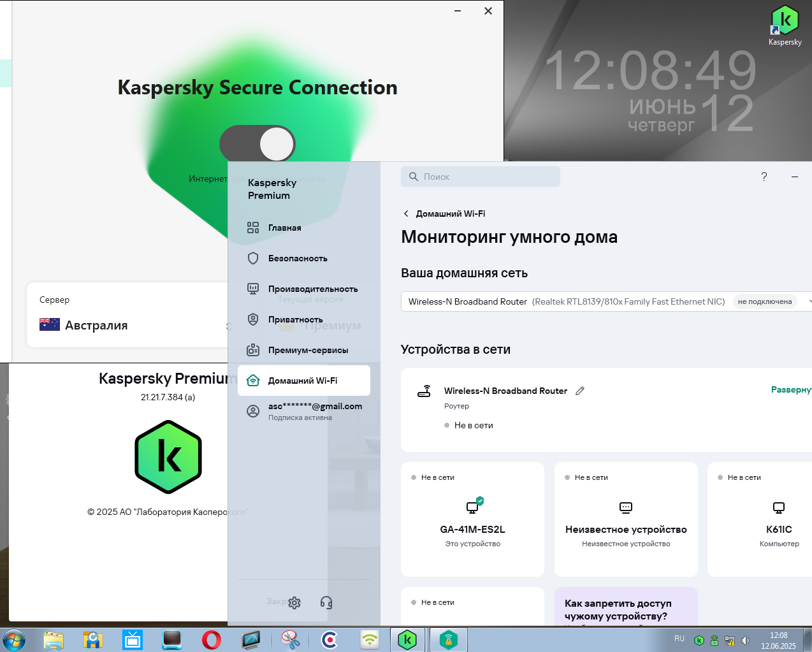Screen dimensions: 812x652
Task: Click the Подписка активна status text
Action: [300, 417]
